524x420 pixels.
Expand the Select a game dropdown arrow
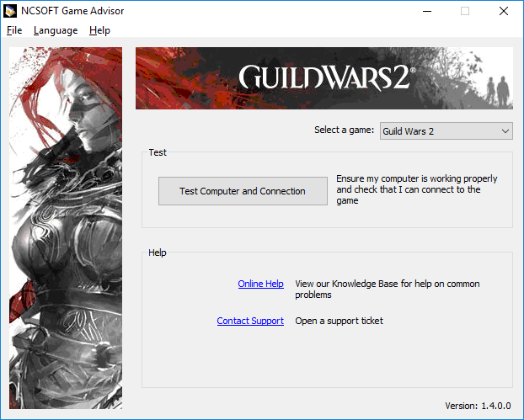click(505, 131)
